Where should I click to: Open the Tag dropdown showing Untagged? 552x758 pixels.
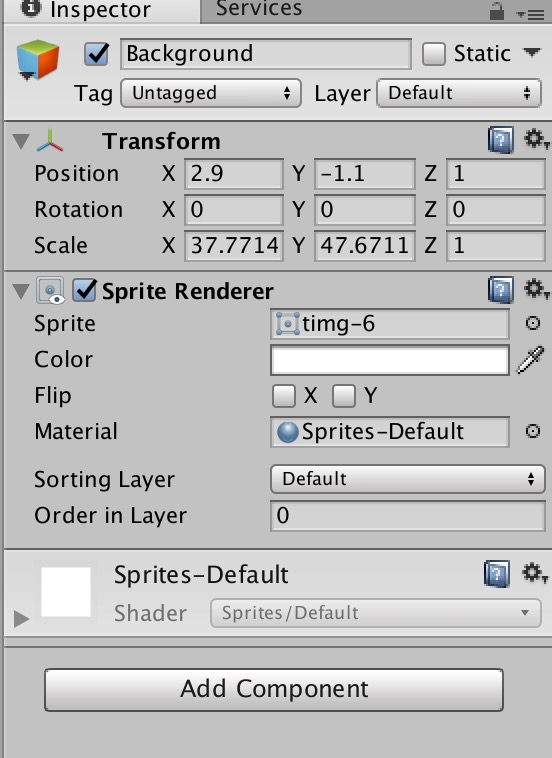211,93
